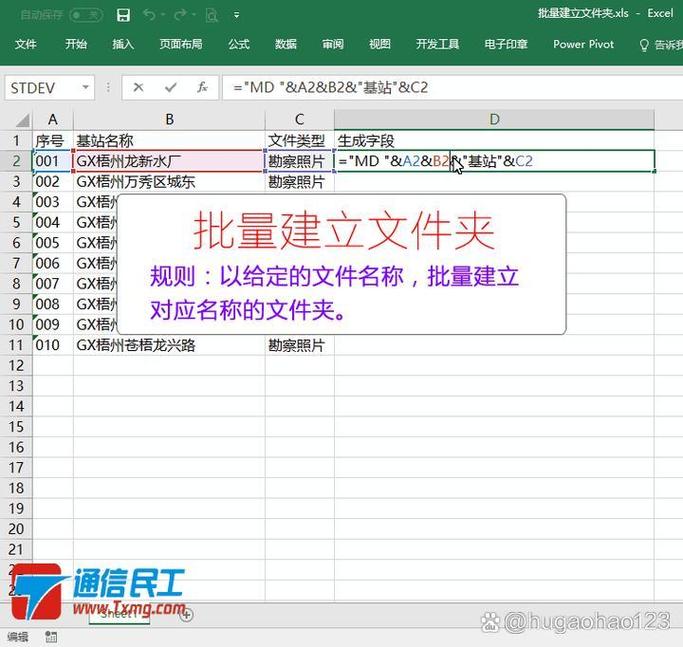Viewport: 683px width, 647px height.
Task: Open the Redo history dropdown arrow
Action: (194, 15)
